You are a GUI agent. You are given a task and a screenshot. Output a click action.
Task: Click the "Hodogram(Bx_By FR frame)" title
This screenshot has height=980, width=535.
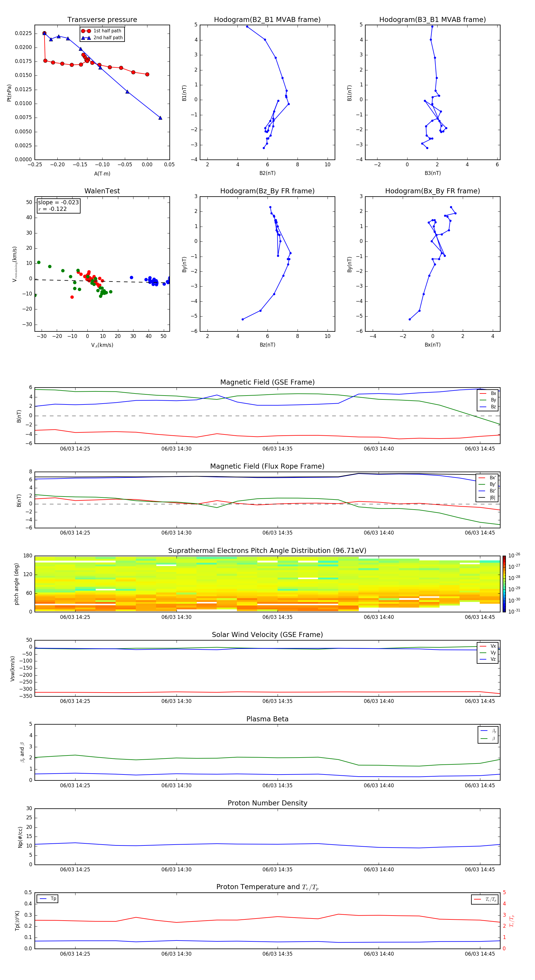click(432, 191)
